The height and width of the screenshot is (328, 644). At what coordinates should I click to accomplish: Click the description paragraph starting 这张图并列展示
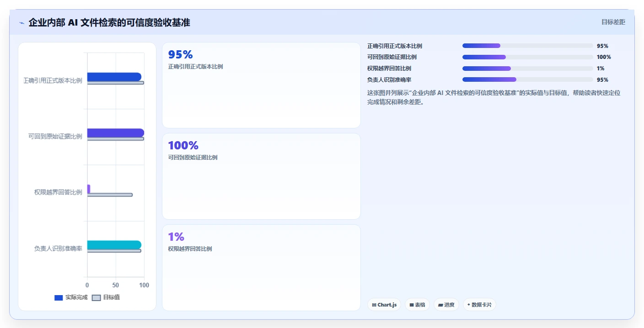click(x=494, y=97)
